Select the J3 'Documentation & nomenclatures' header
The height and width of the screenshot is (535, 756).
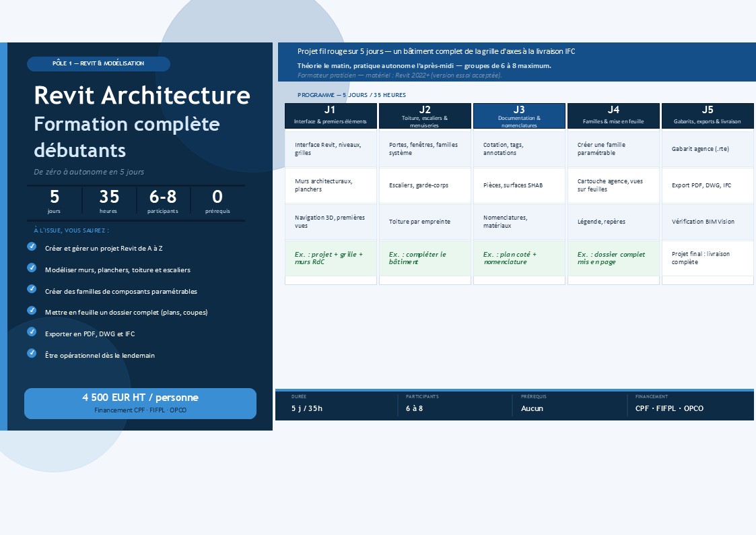pyautogui.click(x=519, y=116)
